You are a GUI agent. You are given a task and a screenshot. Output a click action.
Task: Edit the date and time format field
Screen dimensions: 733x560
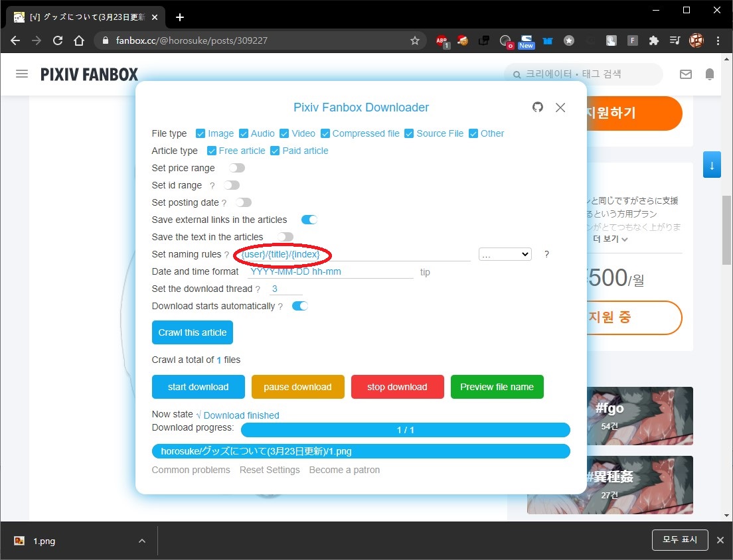pyautogui.click(x=331, y=271)
